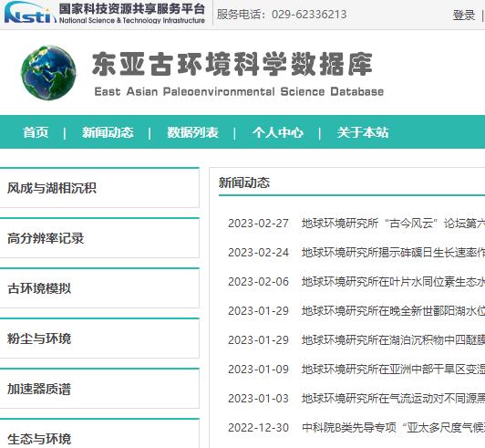The height and width of the screenshot is (448, 485).
Task: Click the 新闻动态 panel heading
Action: point(244,182)
